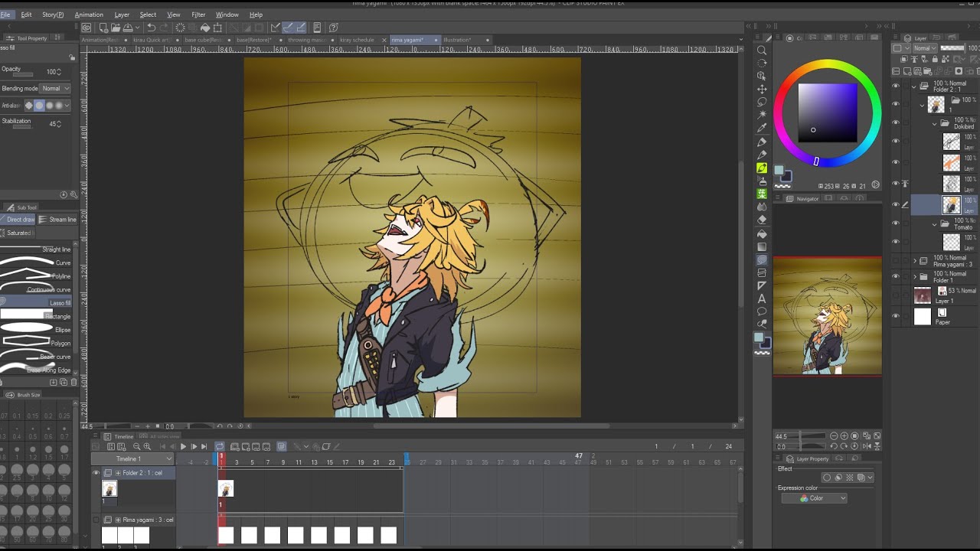The height and width of the screenshot is (551, 980).
Task: Select the Auto select wand tool
Action: tap(762, 115)
